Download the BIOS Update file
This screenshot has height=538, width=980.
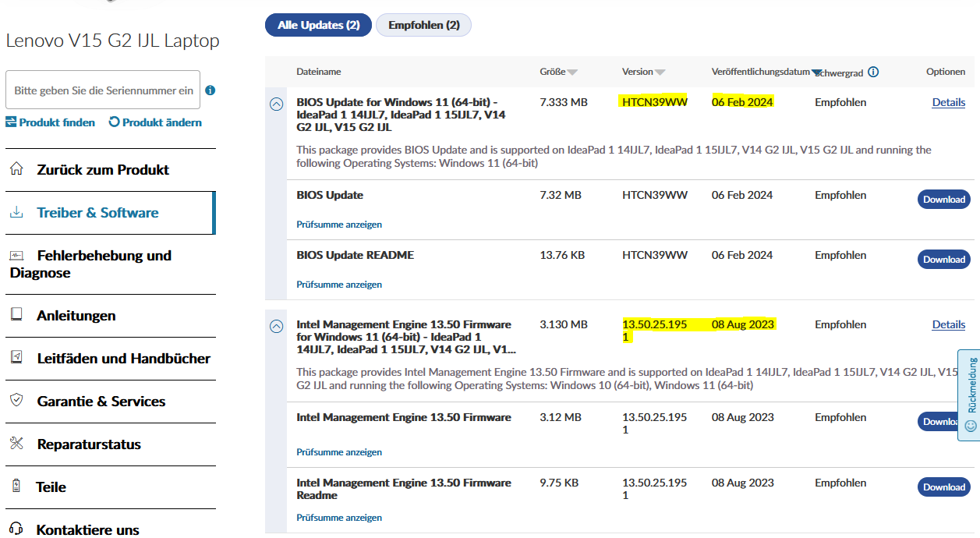pyautogui.click(x=944, y=200)
